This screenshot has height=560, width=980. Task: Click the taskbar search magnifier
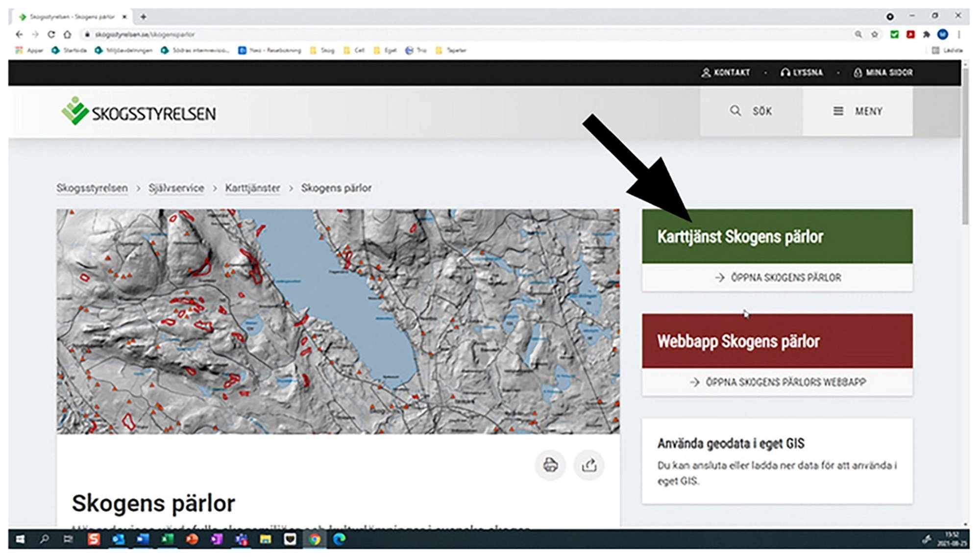[x=44, y=539]
